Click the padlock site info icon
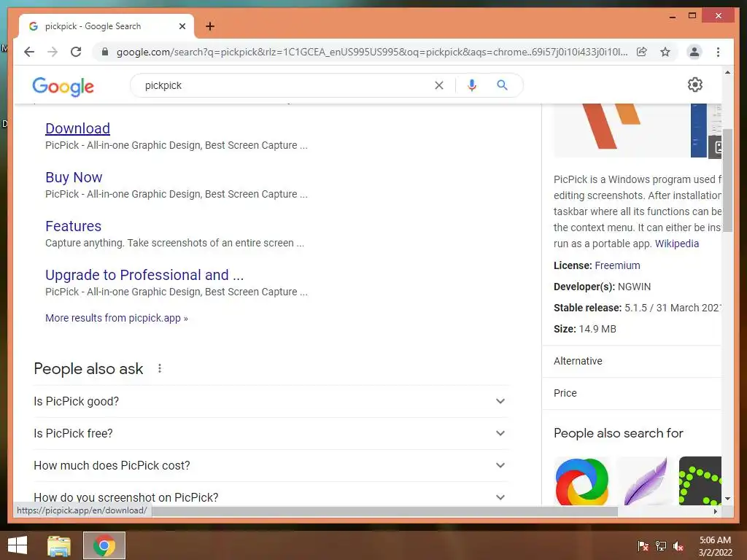The height and width of the screenshot is (560, 747). click(105, 52)
